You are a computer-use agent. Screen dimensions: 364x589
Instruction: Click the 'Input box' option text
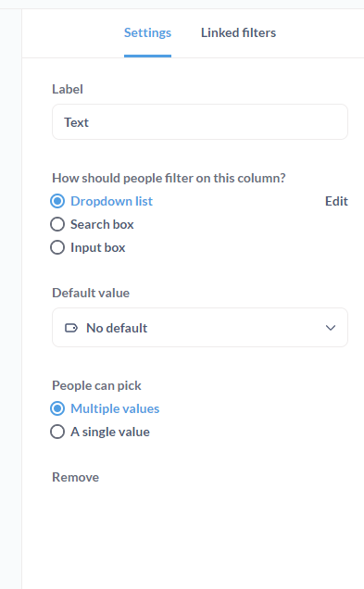[98, 248]
